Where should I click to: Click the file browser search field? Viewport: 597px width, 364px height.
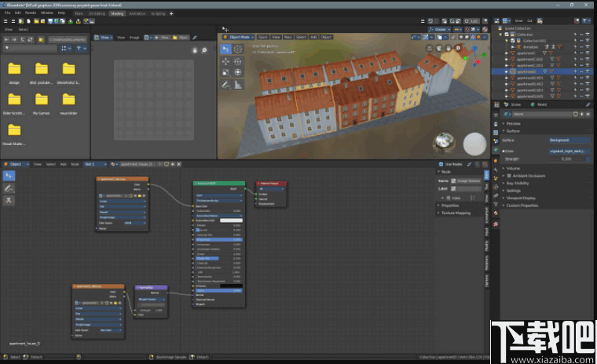[x=31, y=49]
